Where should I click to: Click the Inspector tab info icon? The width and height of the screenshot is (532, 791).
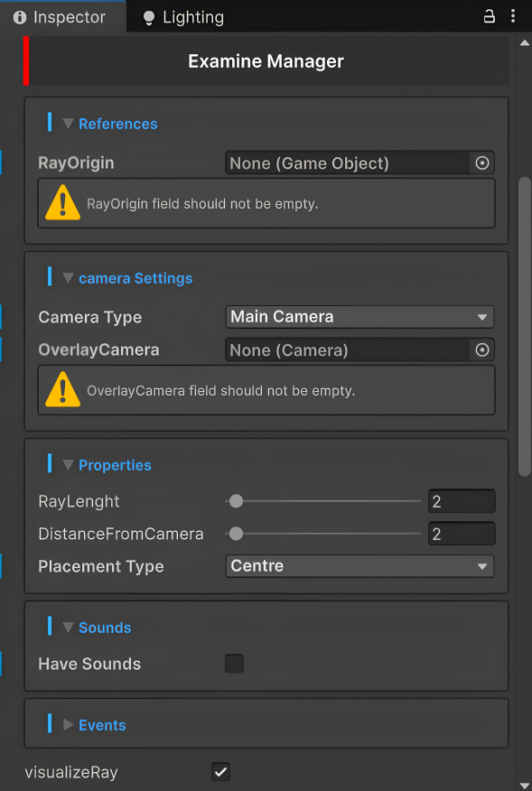coord(20,18)
